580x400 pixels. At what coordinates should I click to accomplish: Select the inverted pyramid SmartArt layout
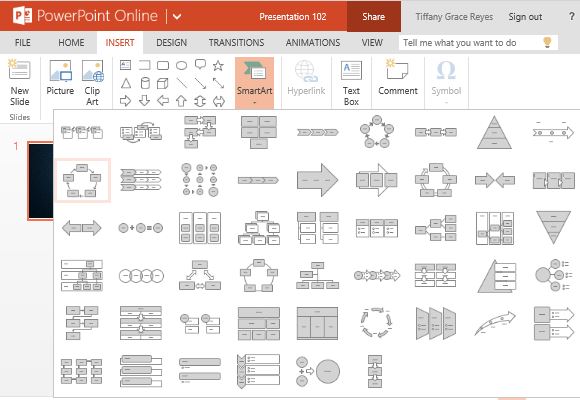click(553, 228)
